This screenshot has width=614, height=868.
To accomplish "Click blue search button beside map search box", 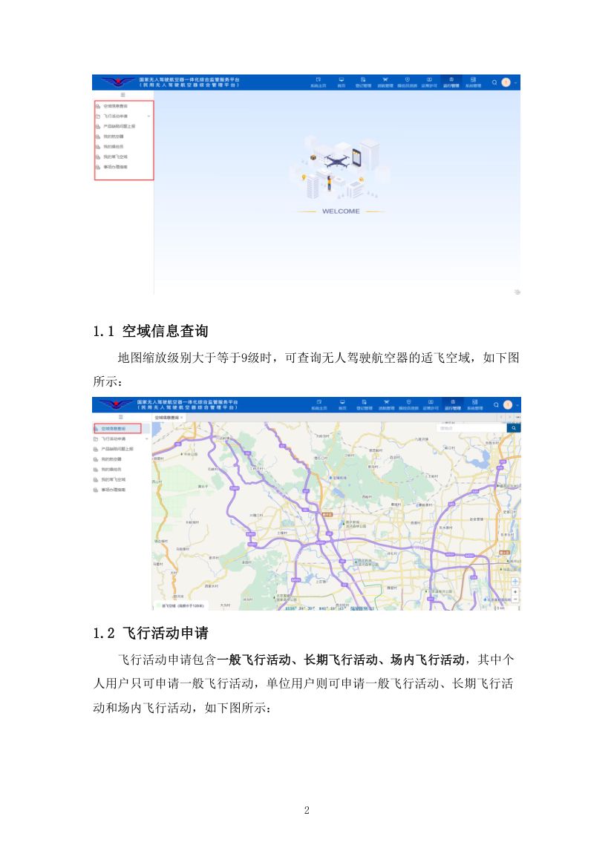I will point(514,428).
